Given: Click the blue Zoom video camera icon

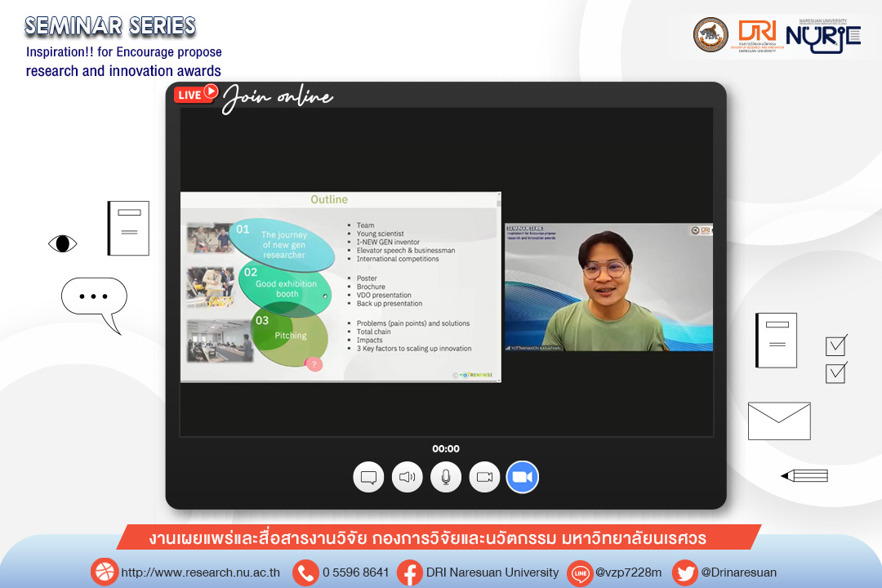Looking at the screenshot, I should [523, 477].
